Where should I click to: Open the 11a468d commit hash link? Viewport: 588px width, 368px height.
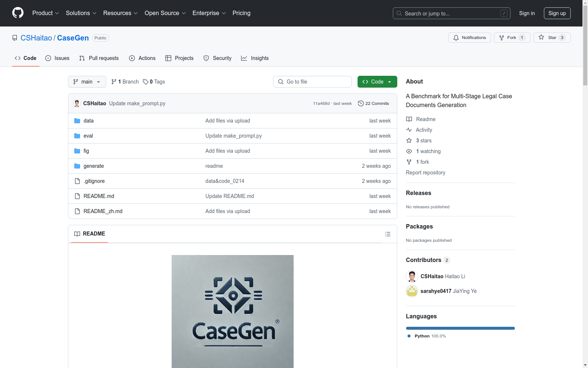coord(321,103)
